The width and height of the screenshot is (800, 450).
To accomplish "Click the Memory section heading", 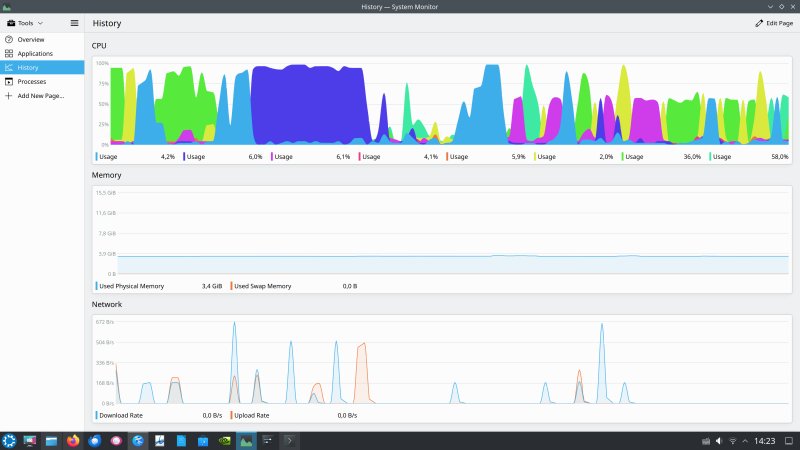I will coord(107,175).
